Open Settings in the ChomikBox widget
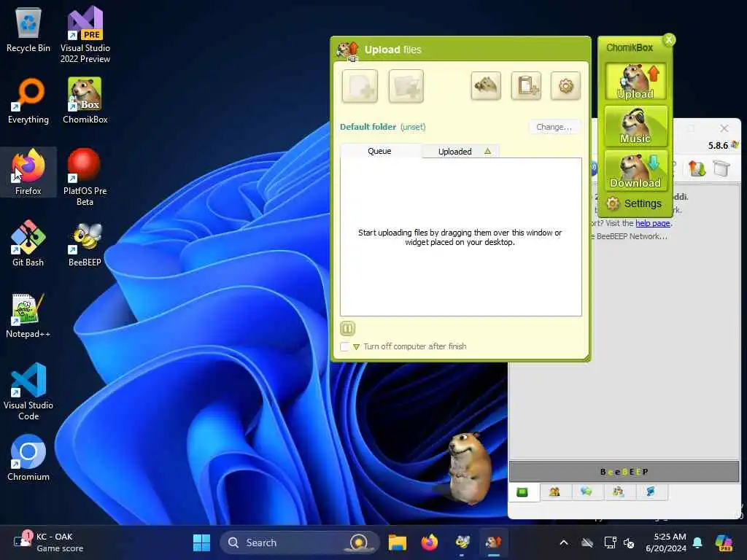This screenshot has height=560, width=747. [x=634, y=203]
